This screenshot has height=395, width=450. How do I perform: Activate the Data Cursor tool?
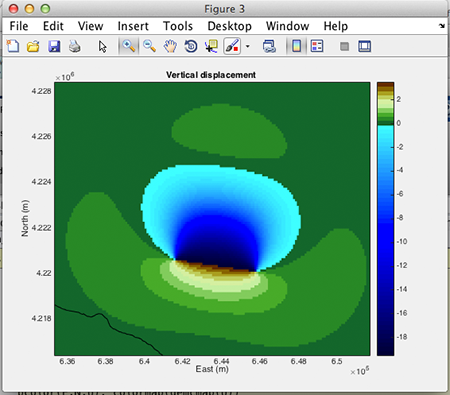point(211,46)
